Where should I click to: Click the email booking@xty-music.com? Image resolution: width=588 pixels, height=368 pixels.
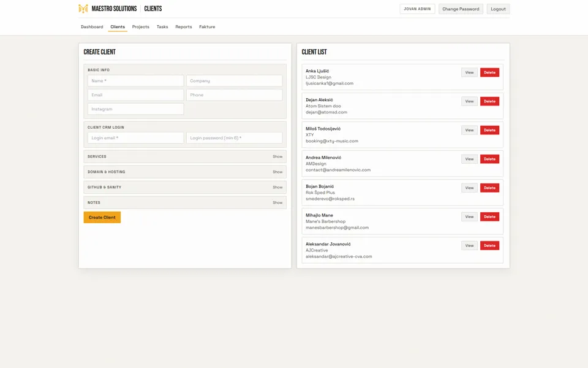tap(331, 141)
